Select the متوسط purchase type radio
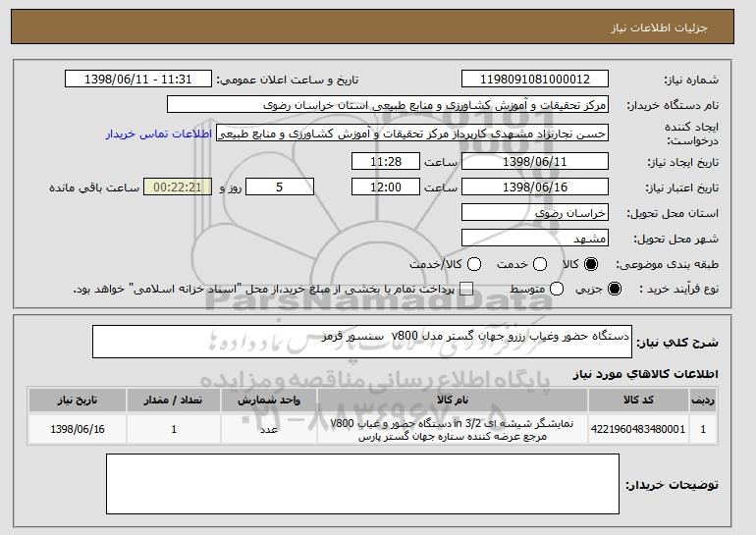This screenshot has height=535, width=756. [557, 289]
